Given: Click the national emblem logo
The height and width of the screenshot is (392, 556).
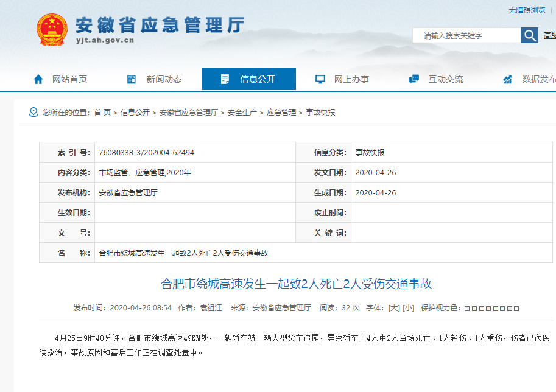Looking at the screenshot, I should tap(52, 30).
